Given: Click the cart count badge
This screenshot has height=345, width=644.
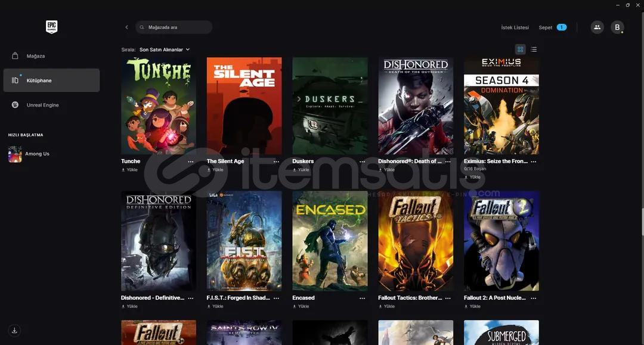Looking at the screenshot, I should coord(562,27).
